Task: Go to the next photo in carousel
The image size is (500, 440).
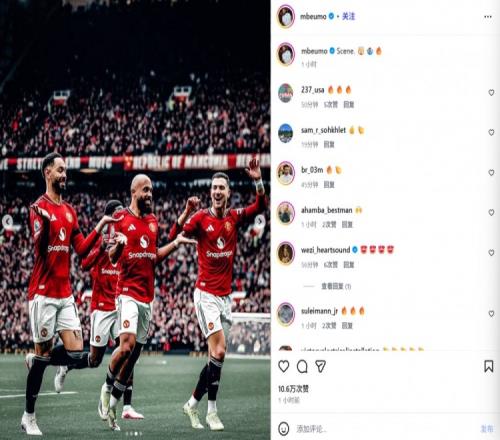Action: 260,221
